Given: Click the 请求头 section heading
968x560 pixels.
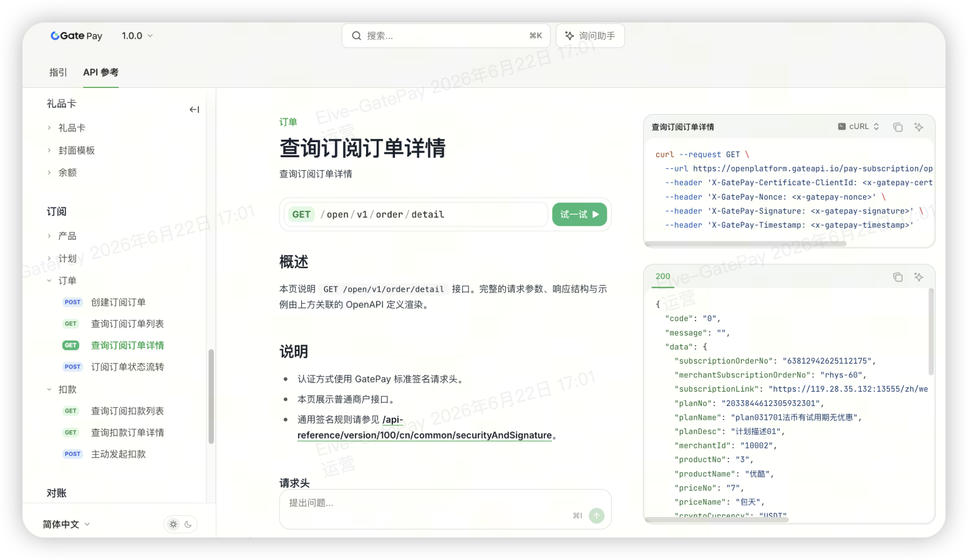Looking at the screenshot, I should (294, 483).
